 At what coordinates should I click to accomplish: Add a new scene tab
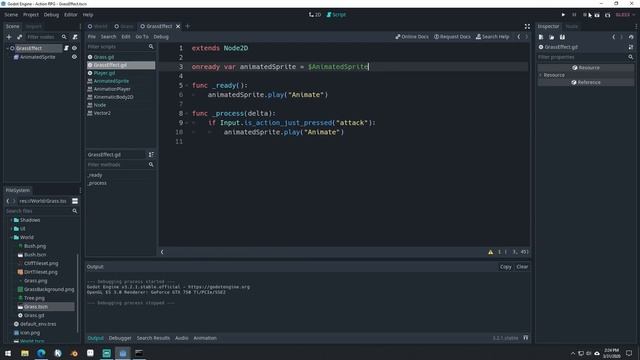point(188,27)
